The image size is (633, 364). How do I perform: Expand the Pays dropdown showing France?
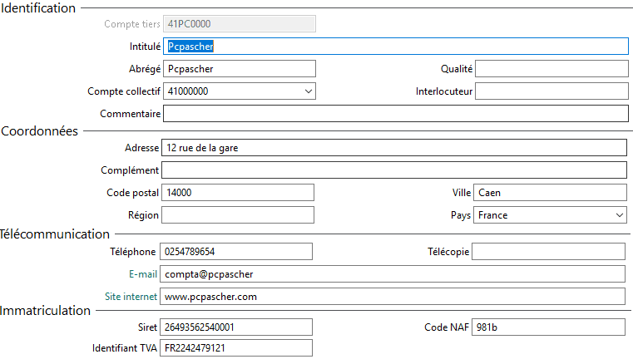[x=619, y=215]
